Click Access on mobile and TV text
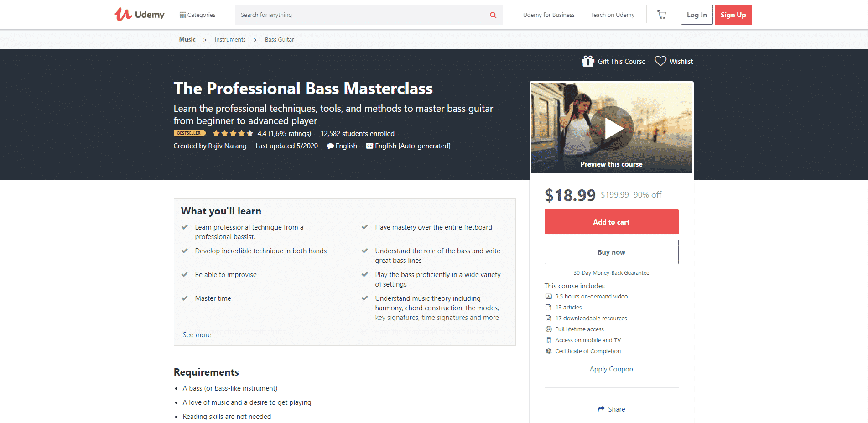 tap(588, 340)
